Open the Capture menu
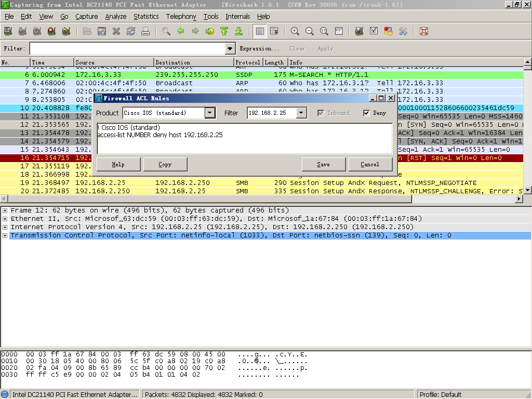The width and height of the screenshot is (532, 399). [x=87, y=16]
